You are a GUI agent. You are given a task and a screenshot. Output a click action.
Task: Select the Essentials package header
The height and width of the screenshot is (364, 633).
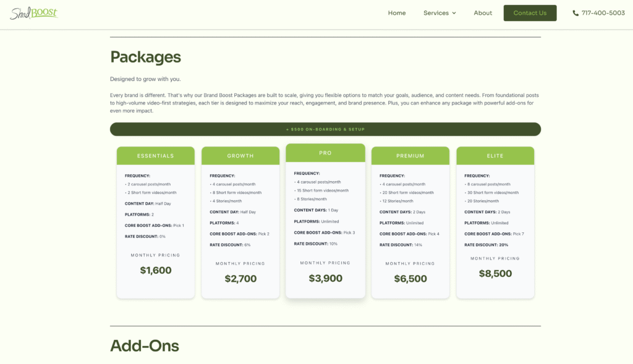point(155,156)
